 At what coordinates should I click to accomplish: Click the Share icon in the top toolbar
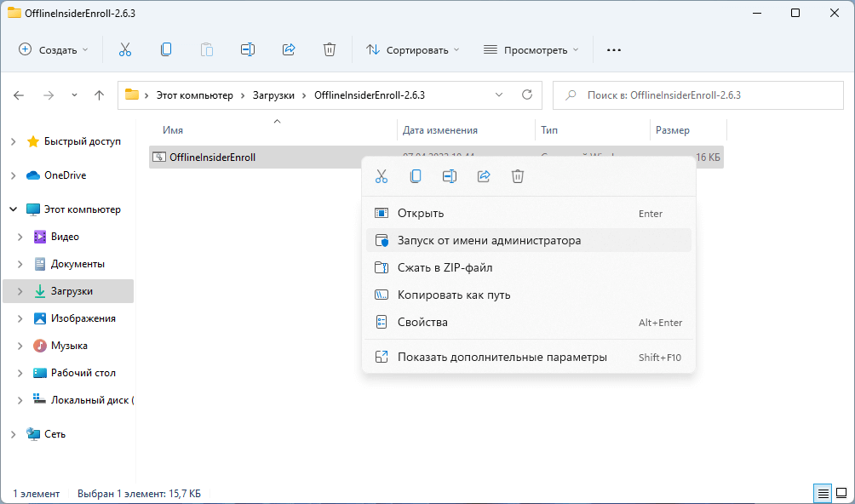click(289, 49)
